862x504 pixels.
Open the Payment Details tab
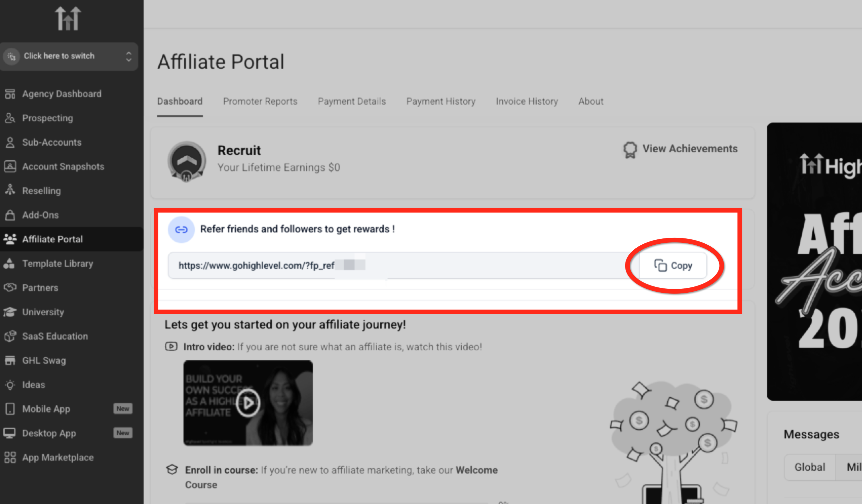351,101
